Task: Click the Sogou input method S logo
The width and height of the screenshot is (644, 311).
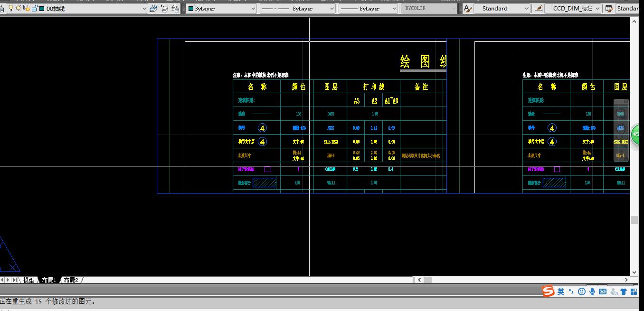Action: click(x=549, y=291)
